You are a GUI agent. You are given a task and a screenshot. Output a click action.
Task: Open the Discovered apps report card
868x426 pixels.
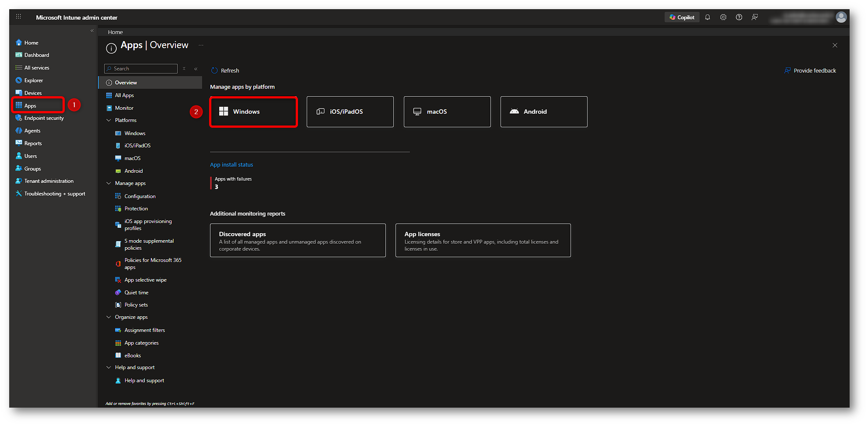click(x=297, y=241)
